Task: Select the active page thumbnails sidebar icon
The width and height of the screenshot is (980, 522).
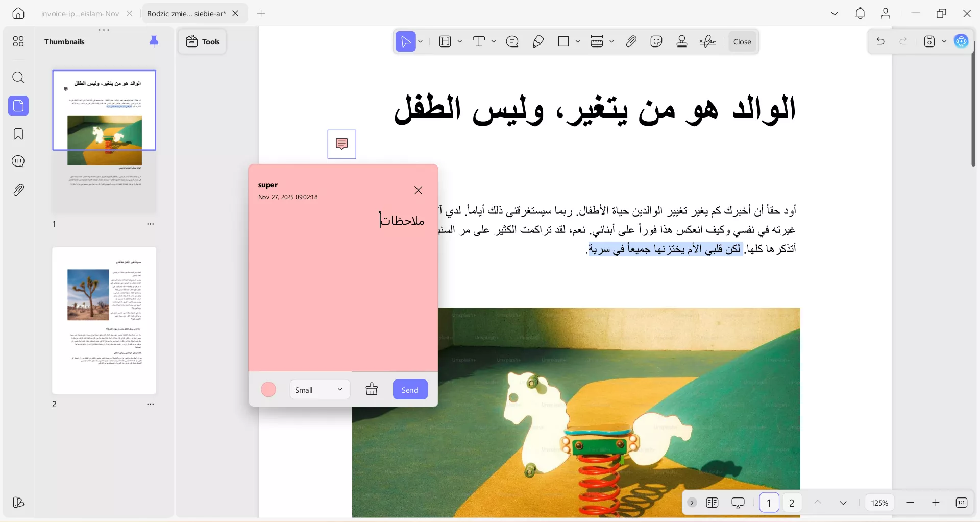Action: 18,106
